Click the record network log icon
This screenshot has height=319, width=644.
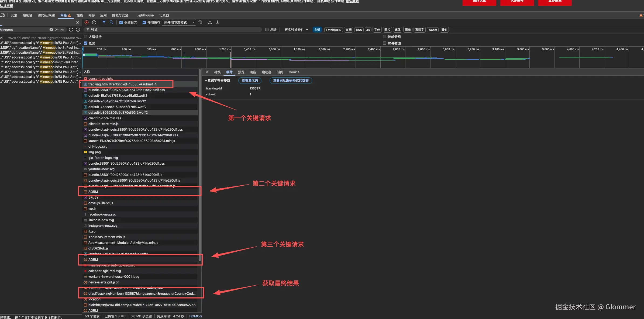(x=87, y=22)
